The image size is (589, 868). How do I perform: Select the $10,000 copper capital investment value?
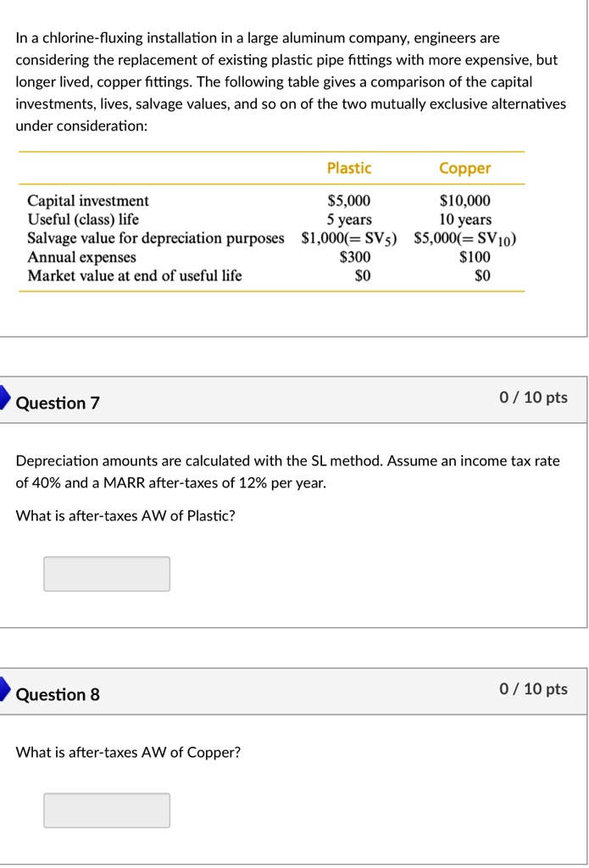[x=465, y=201]
